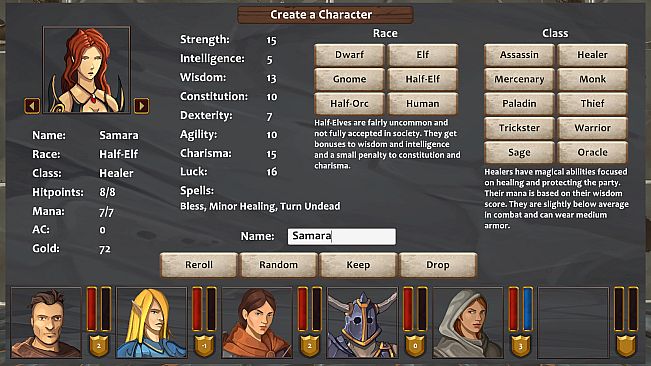Focus the Name text field containing Samara
Image resolution: width=651 pixels, height=366 pixels.
[342, 236]
